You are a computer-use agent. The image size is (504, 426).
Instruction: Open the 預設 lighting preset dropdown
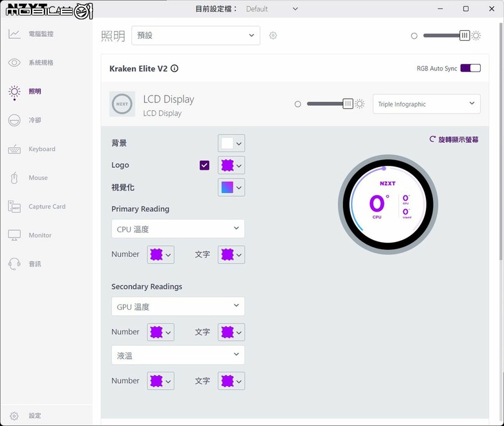pyautogui.click(x=196, y=35)
